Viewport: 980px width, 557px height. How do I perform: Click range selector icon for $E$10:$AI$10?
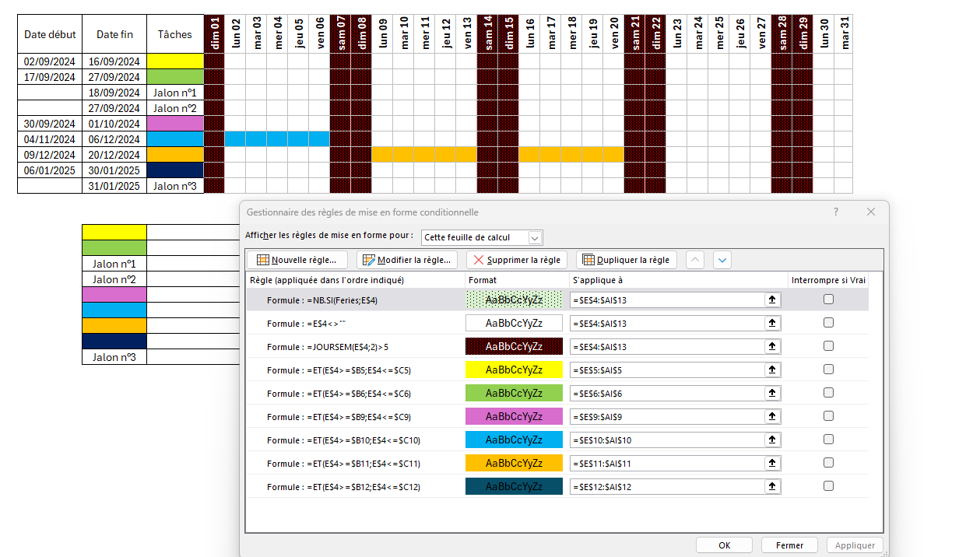pos(772,440)
